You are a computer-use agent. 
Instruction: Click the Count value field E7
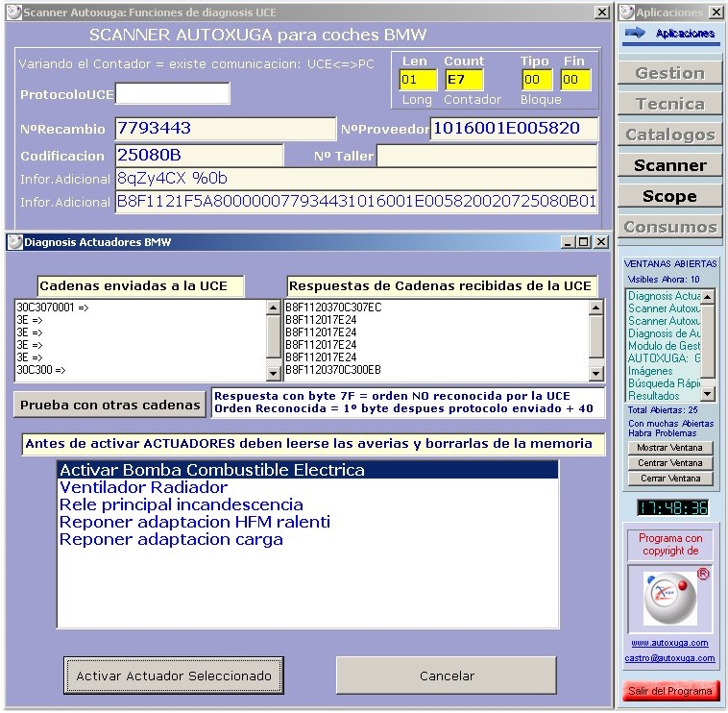[x=464, y=80]
